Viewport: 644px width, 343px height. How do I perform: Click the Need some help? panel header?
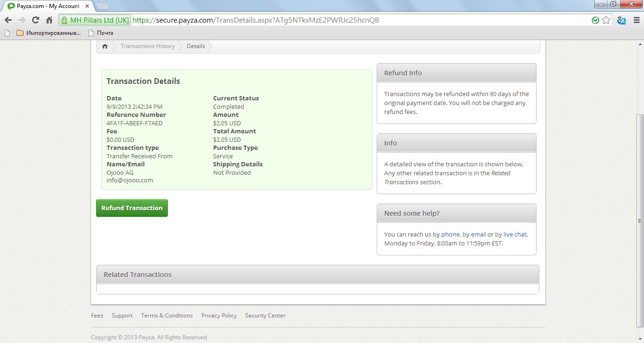pos(456,213)
